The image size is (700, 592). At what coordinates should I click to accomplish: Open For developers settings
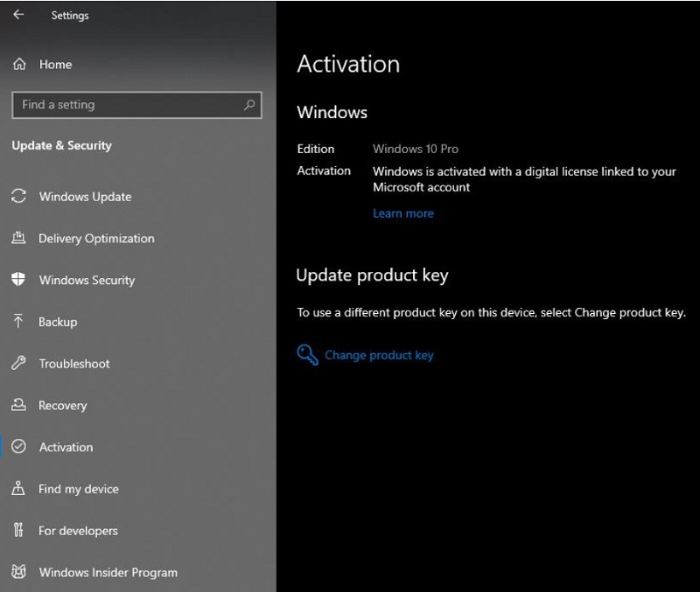78,531
